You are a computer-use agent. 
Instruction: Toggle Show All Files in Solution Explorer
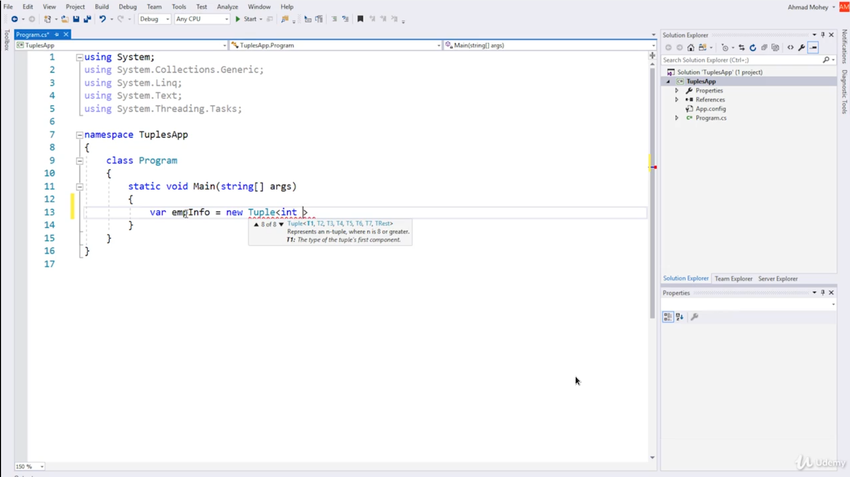775,48
